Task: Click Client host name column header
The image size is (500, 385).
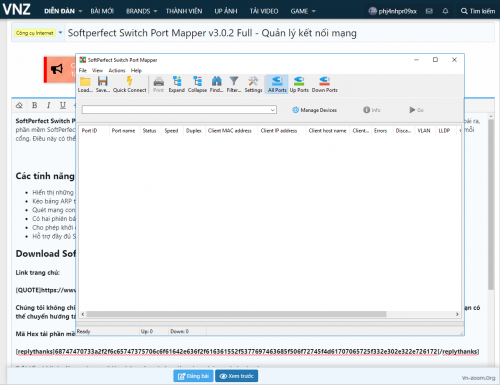Action: (x=328, y=131)
